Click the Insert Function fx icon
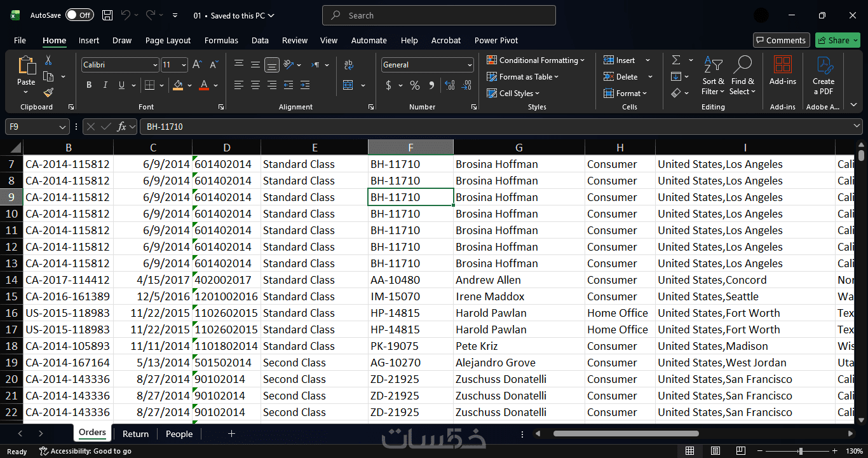Screen dimensions: 868x458 122,127
